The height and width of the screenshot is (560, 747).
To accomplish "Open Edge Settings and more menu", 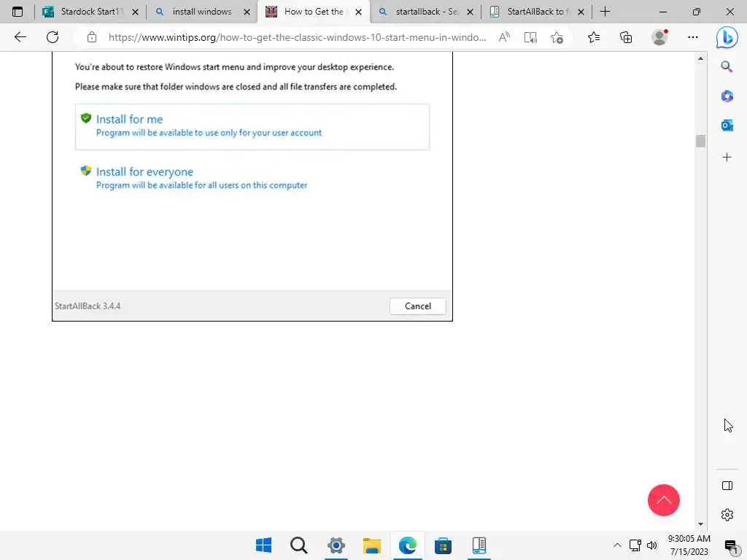I will pos(693,37).
